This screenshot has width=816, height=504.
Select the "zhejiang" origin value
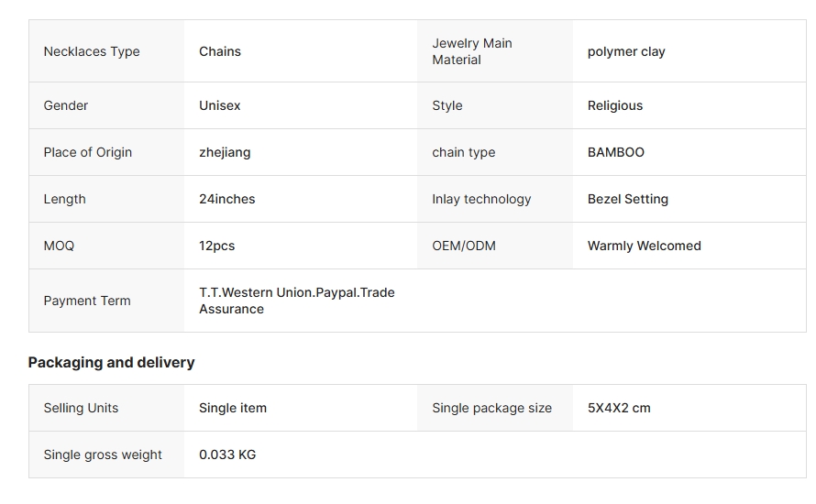point(225,152)
